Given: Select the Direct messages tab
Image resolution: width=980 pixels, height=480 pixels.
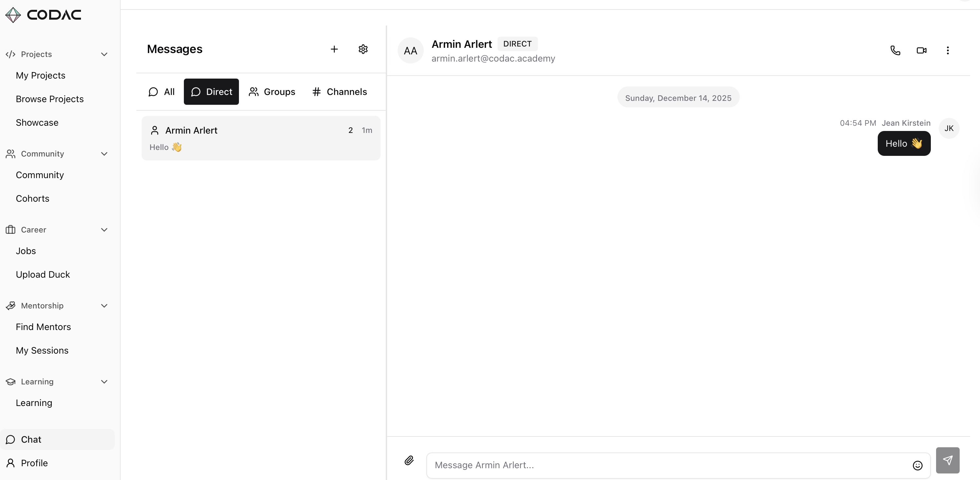Looking at the screenshot, I should point(211,92).
